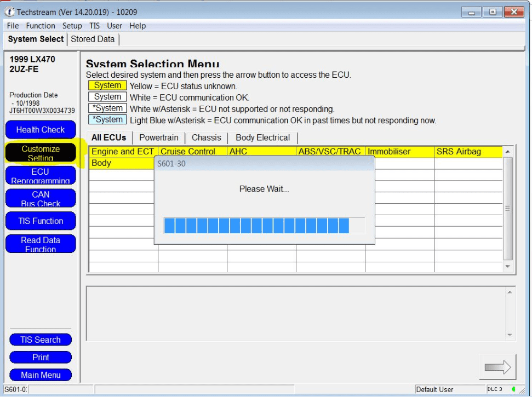Click the Health Check button
Screen dimensions: 532x397
pyautogui.click(x=41, y=130)
